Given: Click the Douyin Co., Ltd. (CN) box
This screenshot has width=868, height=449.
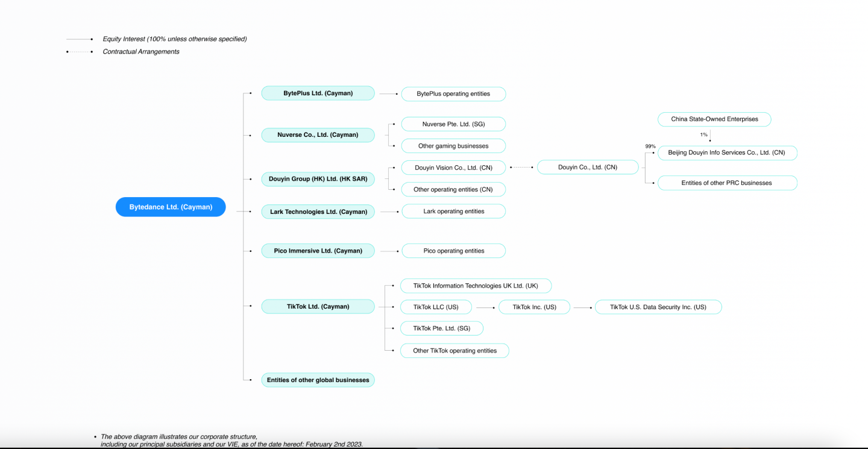Looking at the screenshot, I should [x=588, y=167].
